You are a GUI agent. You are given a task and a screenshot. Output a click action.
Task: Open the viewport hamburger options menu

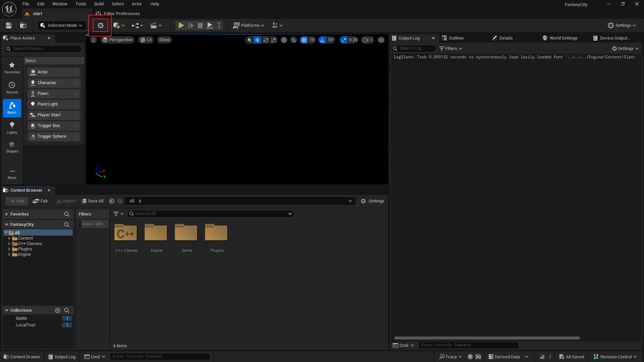[93, 40]
